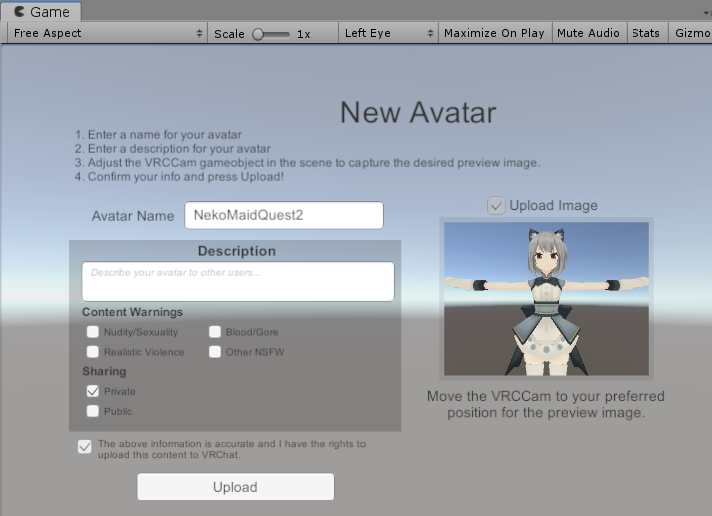This screenshot has width=712, height=516.
Task: Select the Public sharing checkbox
Action: pyautogui.click(x=93, y=411)
